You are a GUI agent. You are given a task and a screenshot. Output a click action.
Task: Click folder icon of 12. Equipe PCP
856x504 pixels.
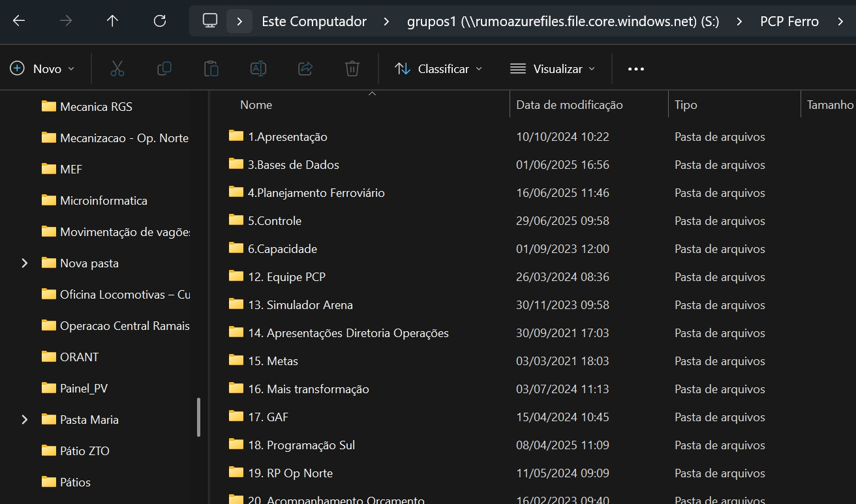pyautogui.click(x=236, y=276)
